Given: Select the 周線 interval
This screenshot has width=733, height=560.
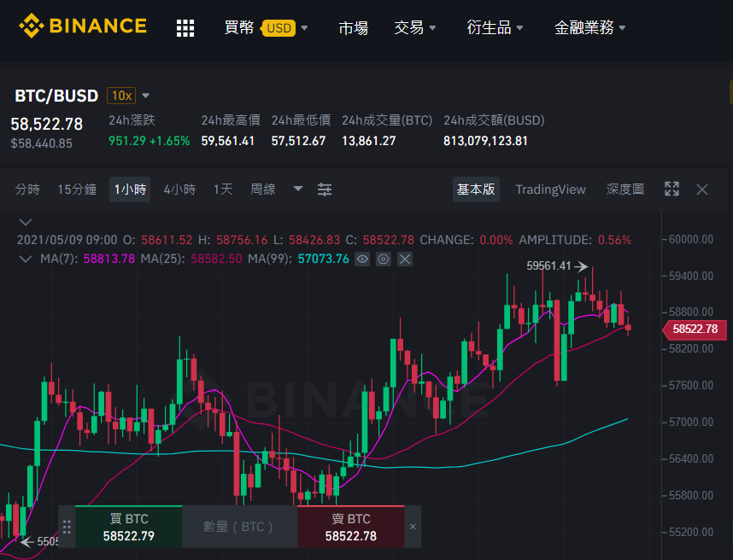Looking at the screenshot, I should click(263, 190).
